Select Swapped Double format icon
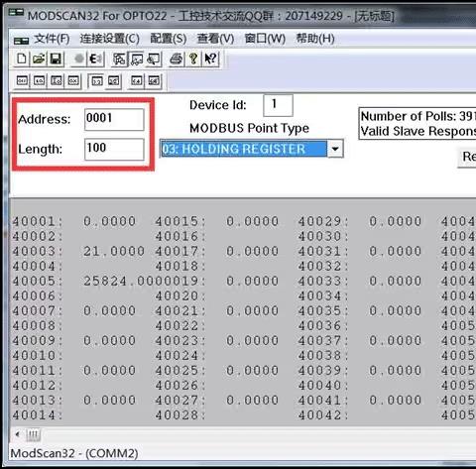The height and width of the screenshot is (469, 476). point(154,80)
